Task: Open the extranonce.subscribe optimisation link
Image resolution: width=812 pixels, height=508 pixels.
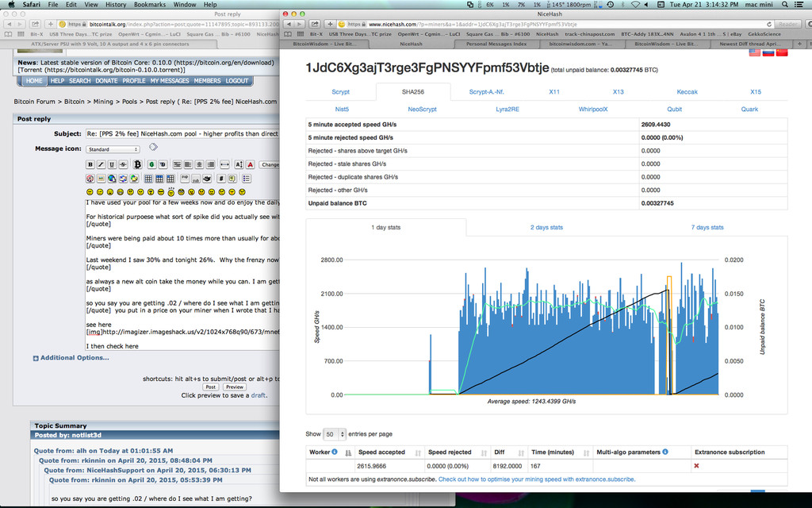Action: coord(537,479)
